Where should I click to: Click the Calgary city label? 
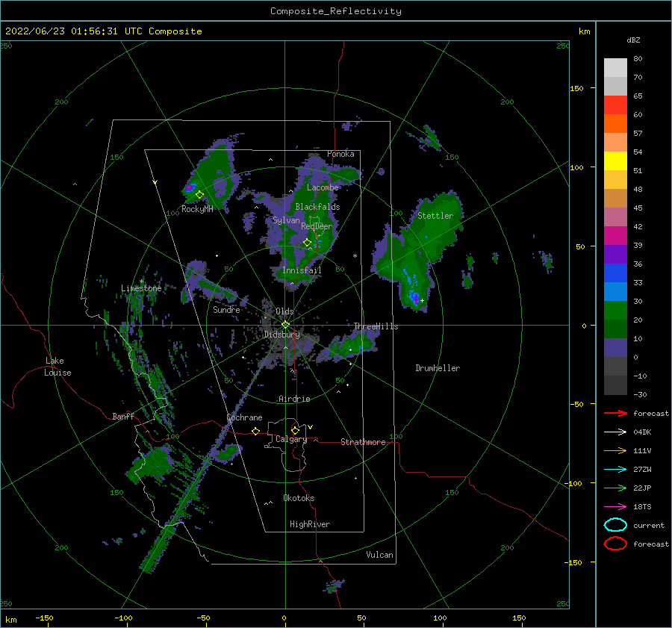291,439
